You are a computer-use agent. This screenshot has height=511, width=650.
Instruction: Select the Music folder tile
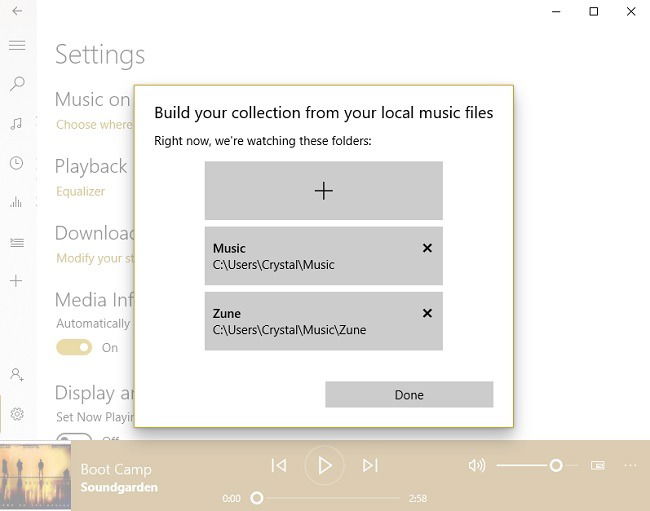coord(323,256)
